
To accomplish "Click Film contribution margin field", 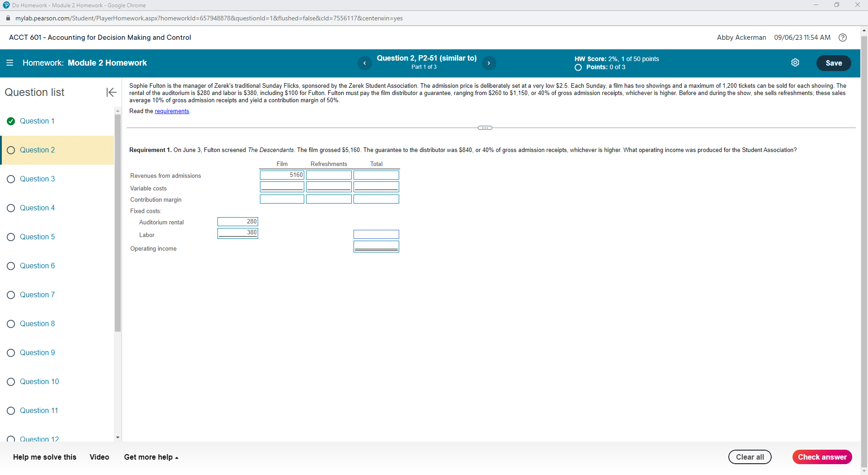I will click(282, 199).
